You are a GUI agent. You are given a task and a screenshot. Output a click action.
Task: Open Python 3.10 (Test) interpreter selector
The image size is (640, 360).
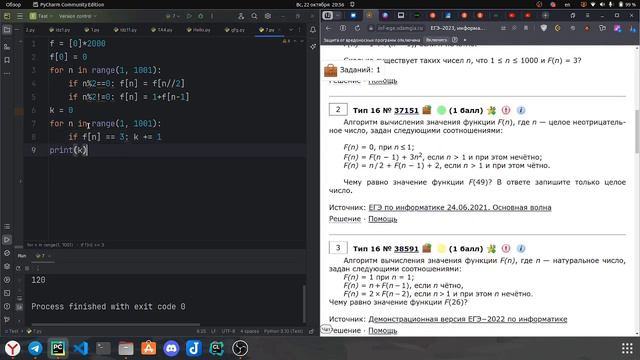[x=283, y=331]
